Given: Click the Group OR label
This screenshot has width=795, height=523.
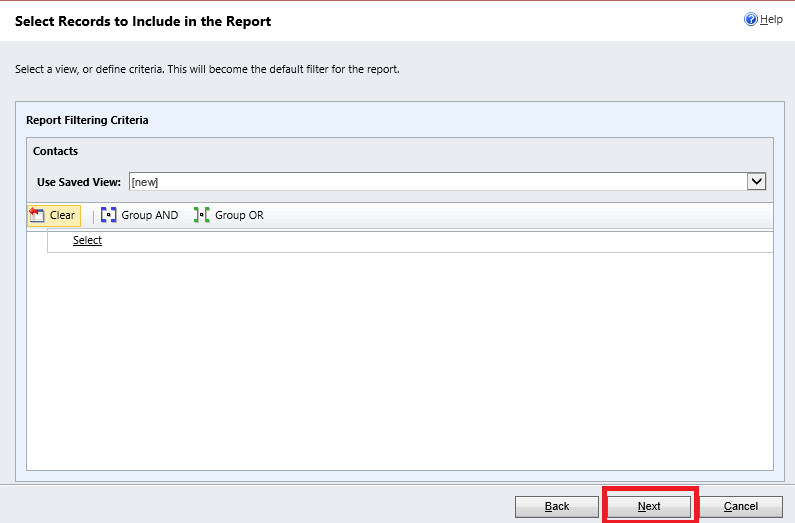Looking at the screenshot, I should coord(239,215).
